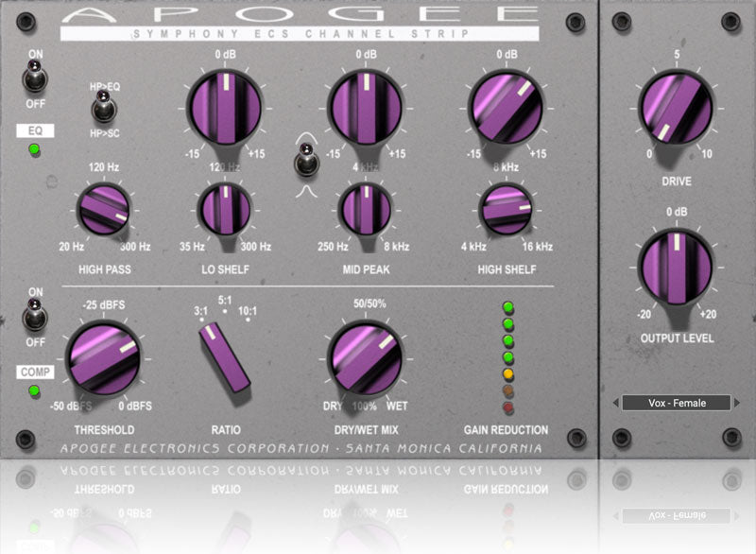Click the MID PEAK label
This screenshot has width=756, height=554.
(x=366, y=269)
